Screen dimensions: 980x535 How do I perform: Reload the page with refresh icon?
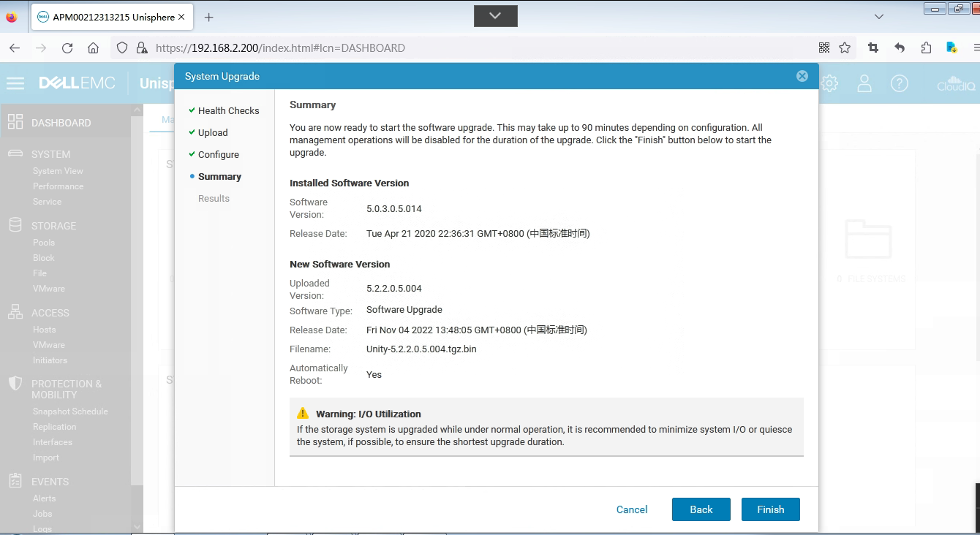(x=67, y=48)
